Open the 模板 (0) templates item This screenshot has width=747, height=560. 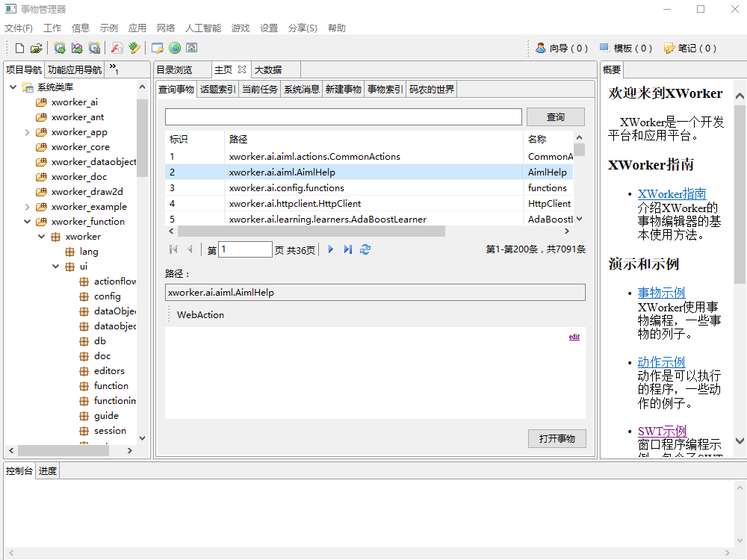coord(625,48)
